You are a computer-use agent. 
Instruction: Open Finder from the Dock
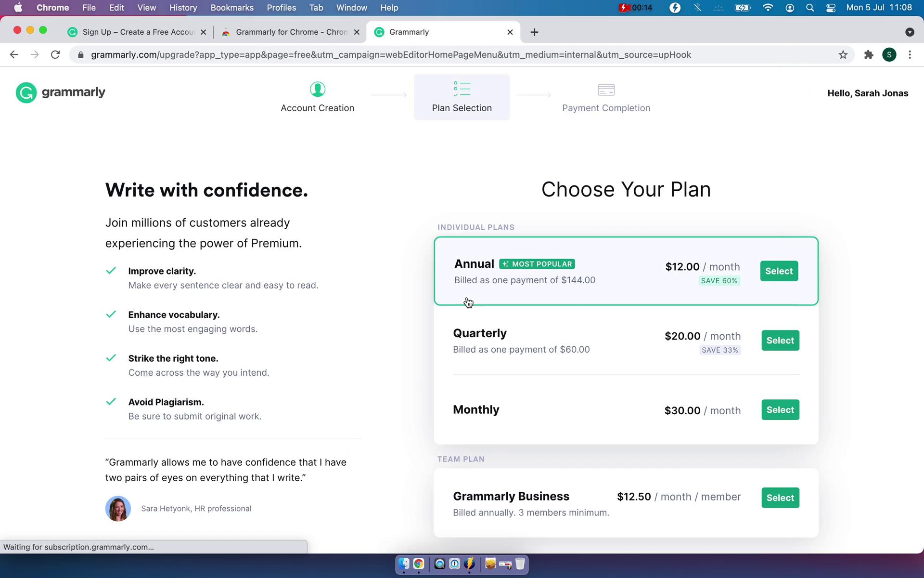coord(404,564)
